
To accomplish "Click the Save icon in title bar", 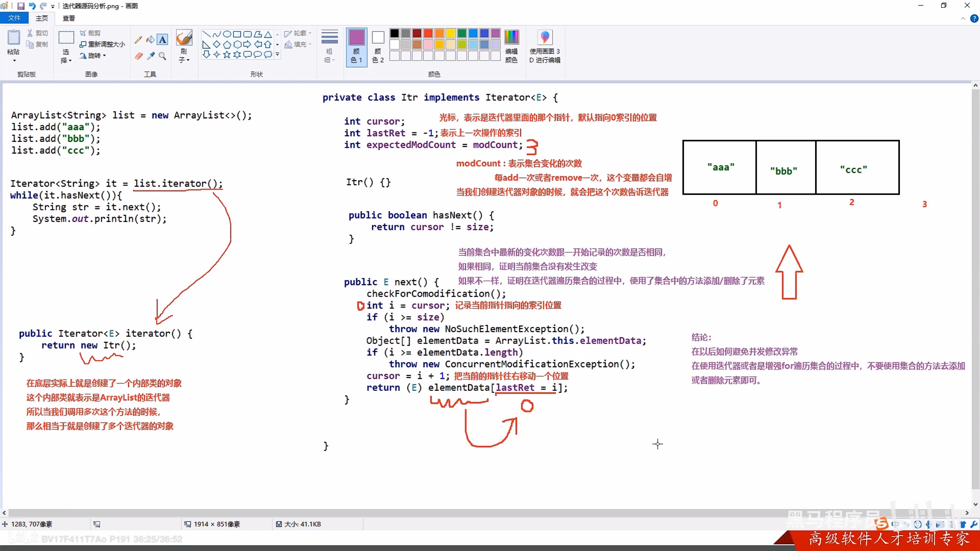I will click(x=20, y=6).
